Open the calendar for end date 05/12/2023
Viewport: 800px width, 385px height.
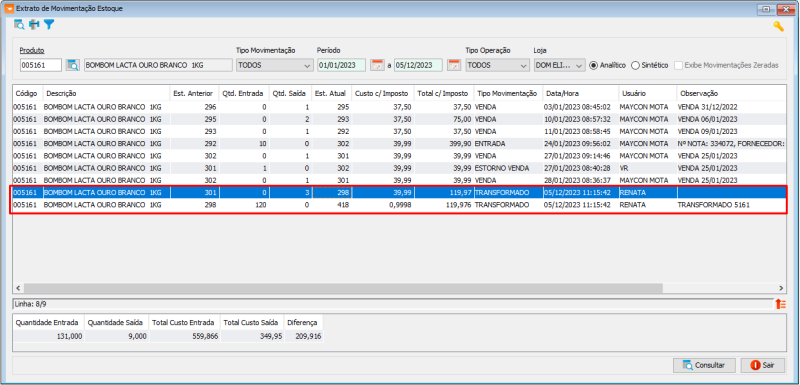pos(454,65)
